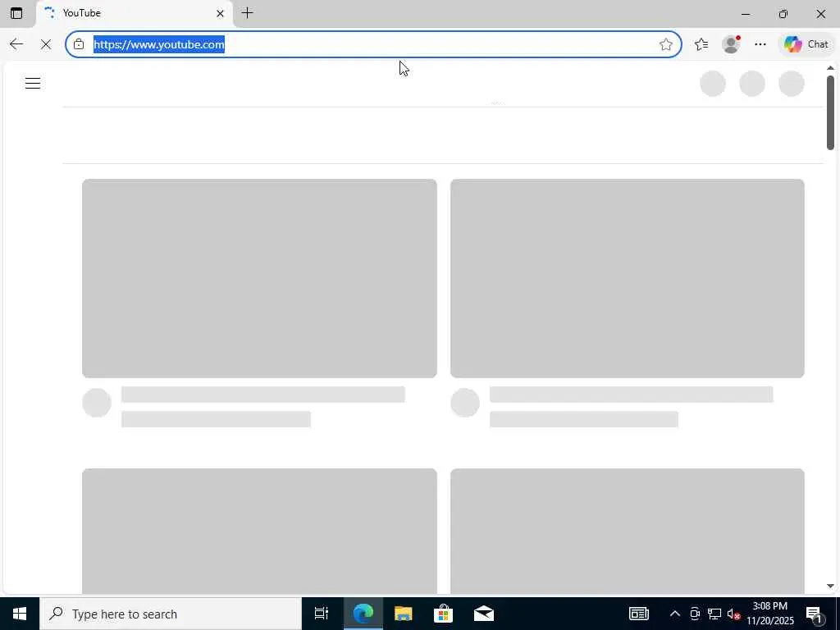Open the network status tray icon
This screenshot has height=630, width=840.
click(x=714, y=614)
